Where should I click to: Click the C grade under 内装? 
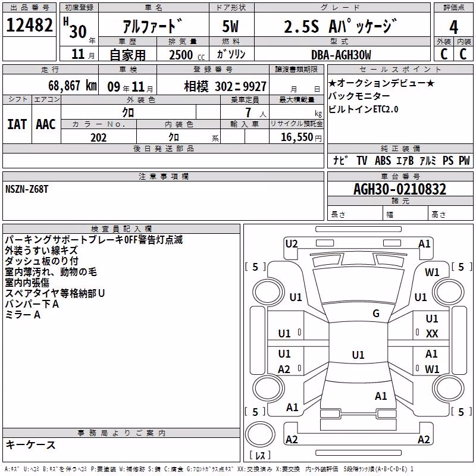click(463, 54)
